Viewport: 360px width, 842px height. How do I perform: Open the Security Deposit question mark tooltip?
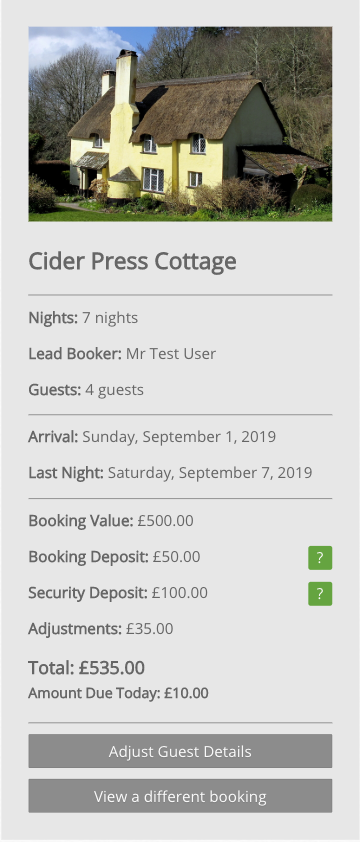320,593
